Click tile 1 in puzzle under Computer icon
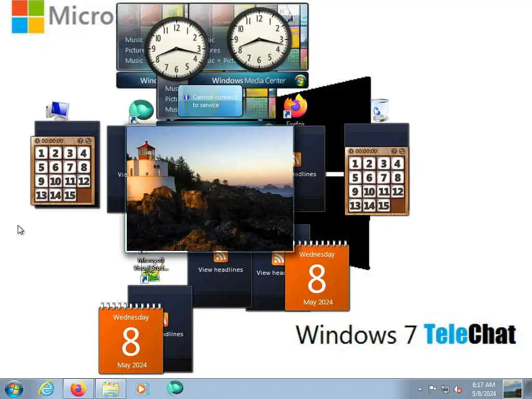Screen dimensions: 532x399 click(x=42, y=153)
